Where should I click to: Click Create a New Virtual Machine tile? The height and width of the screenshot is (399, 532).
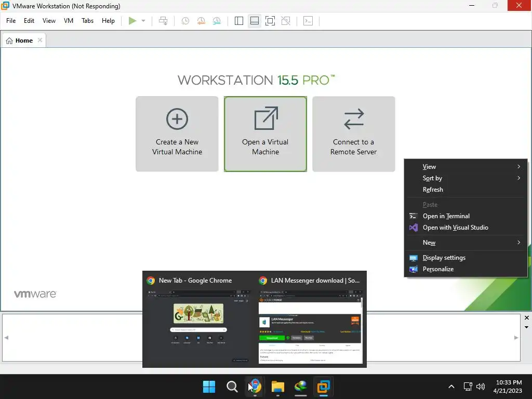[177, 134]
